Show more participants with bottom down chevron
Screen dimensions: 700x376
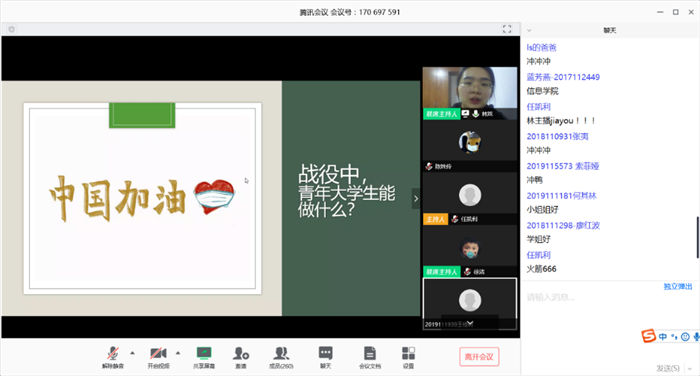click(470, 323)
